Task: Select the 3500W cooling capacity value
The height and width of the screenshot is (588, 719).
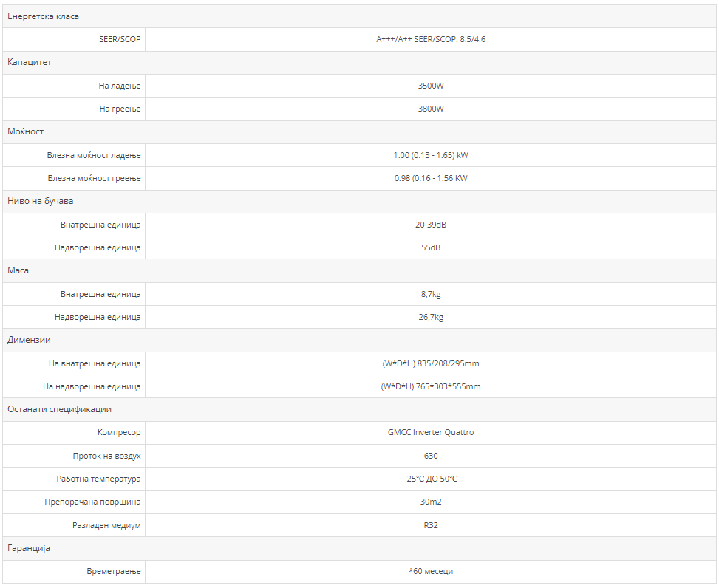Action: pos(431,86)
